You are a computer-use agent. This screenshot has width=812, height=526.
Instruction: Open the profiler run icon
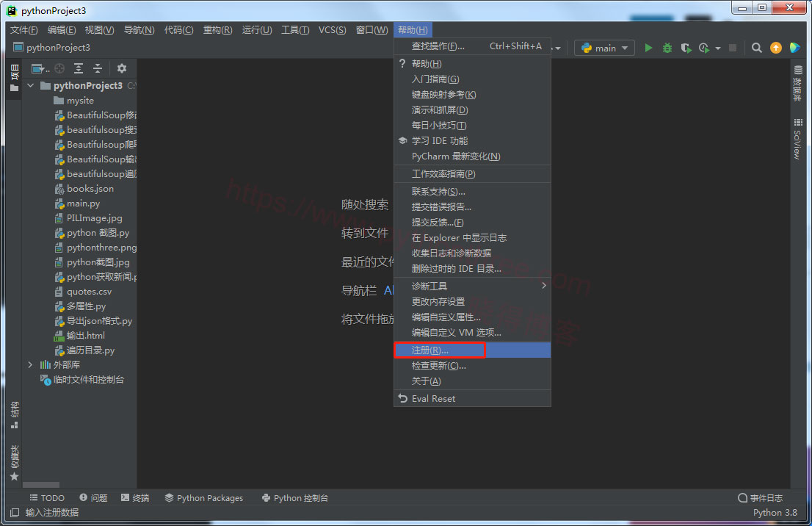tap(704, 48)
